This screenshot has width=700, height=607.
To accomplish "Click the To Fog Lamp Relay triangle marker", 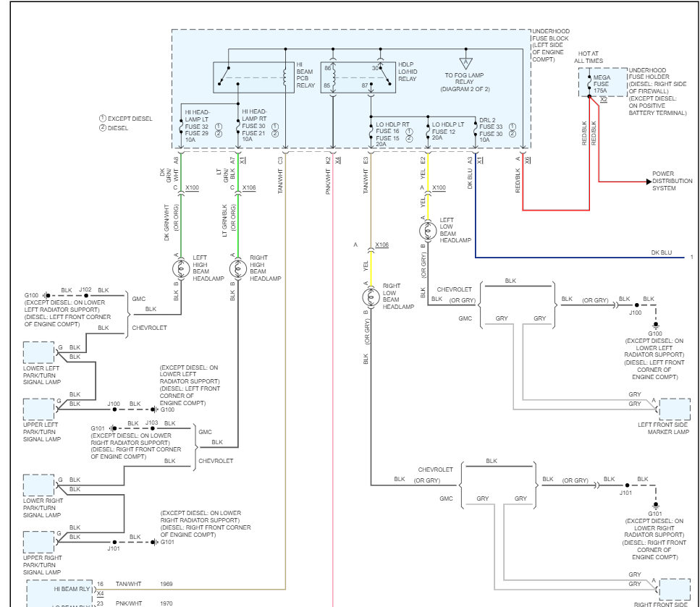I will [465, 63].
